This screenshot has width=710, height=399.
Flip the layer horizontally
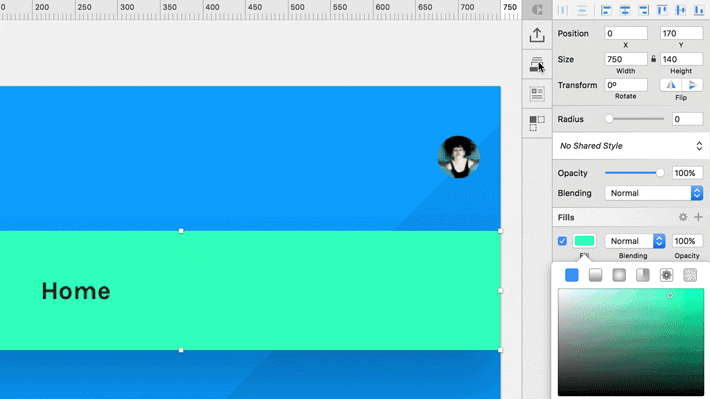click(x=671, y=85)
